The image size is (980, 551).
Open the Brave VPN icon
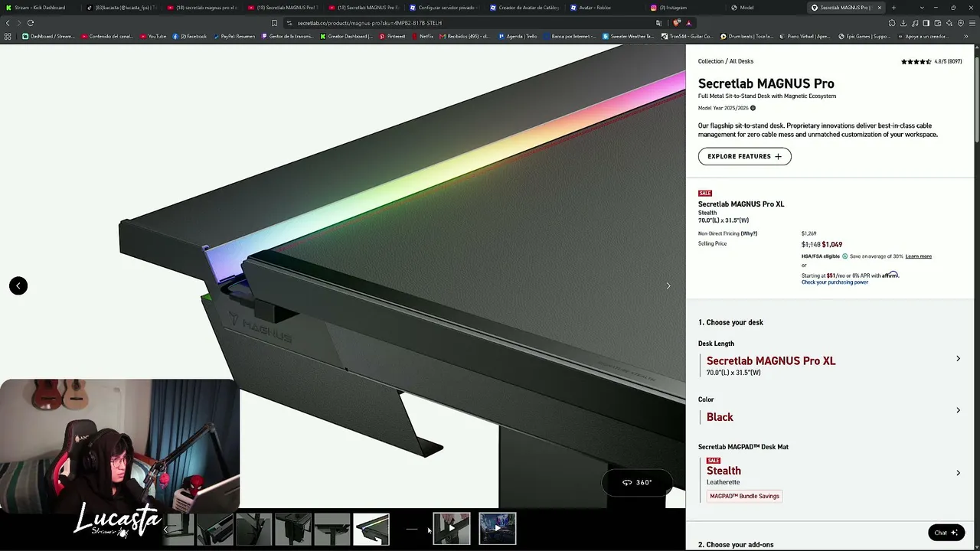[961, 23]
